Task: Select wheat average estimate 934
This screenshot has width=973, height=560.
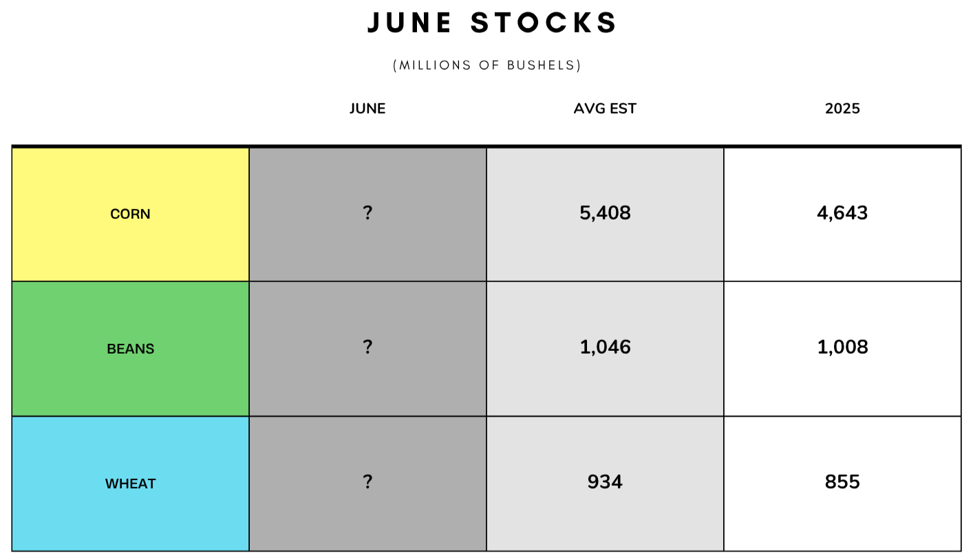Action: coord(605,482)
